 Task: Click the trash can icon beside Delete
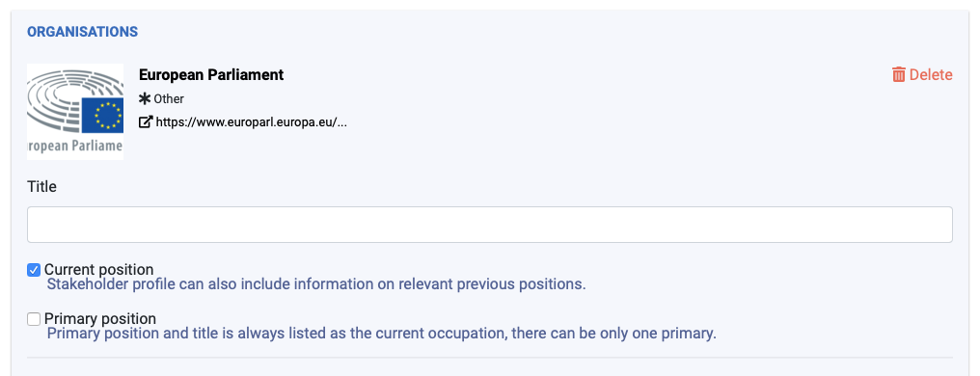(899, 75)
